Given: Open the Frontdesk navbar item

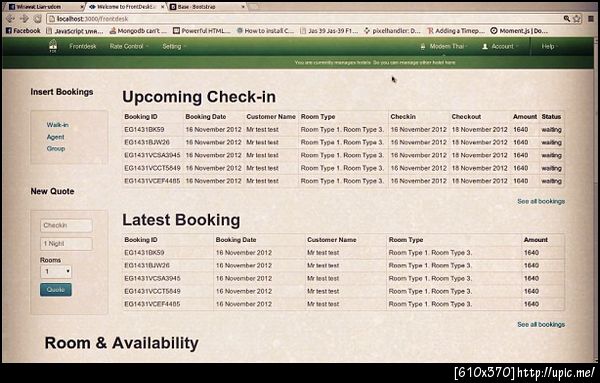Looking at the screenshot, I should (x=83, y=46).
